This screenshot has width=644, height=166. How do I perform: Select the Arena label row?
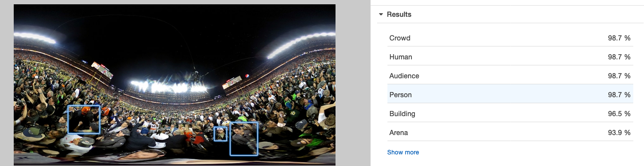tap(510, 132)
